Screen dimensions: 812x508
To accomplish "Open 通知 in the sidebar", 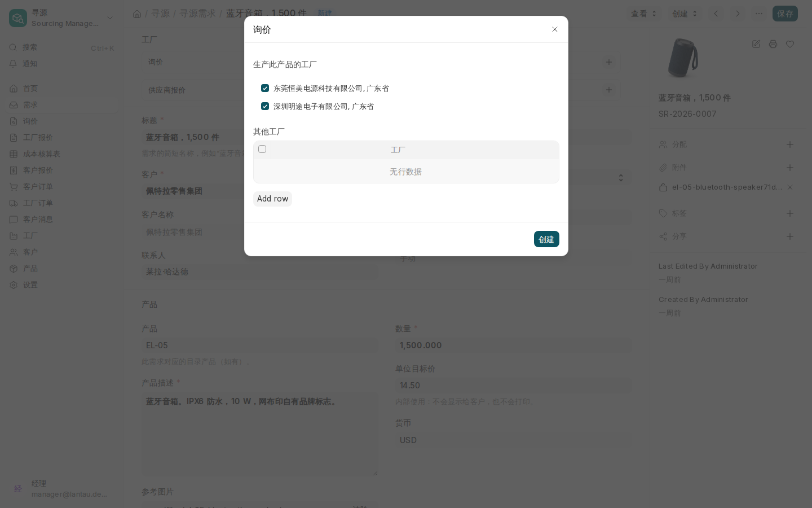I will (62, 64).
